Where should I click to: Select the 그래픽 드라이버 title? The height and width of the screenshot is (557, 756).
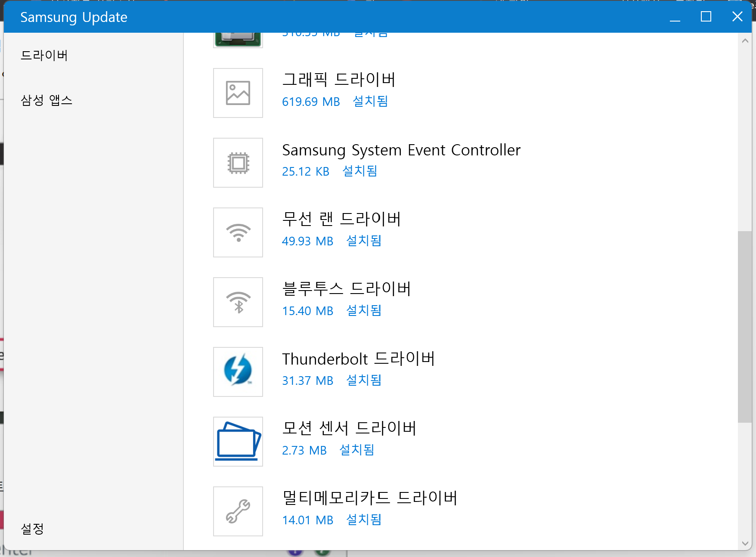point(339,79)
